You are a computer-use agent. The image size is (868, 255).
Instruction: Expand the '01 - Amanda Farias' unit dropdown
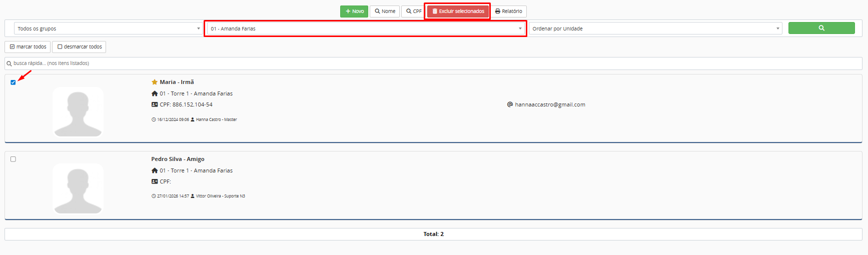pos(365,28)
